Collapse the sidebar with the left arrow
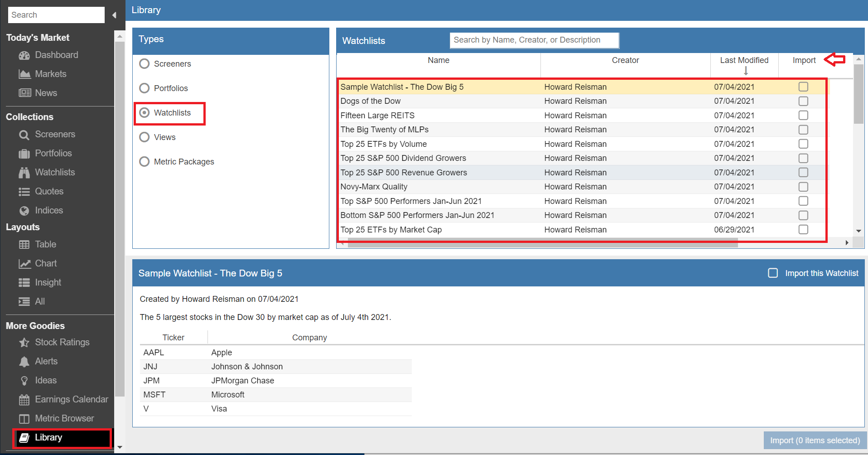868x455 pixels. tap(114, 15)
